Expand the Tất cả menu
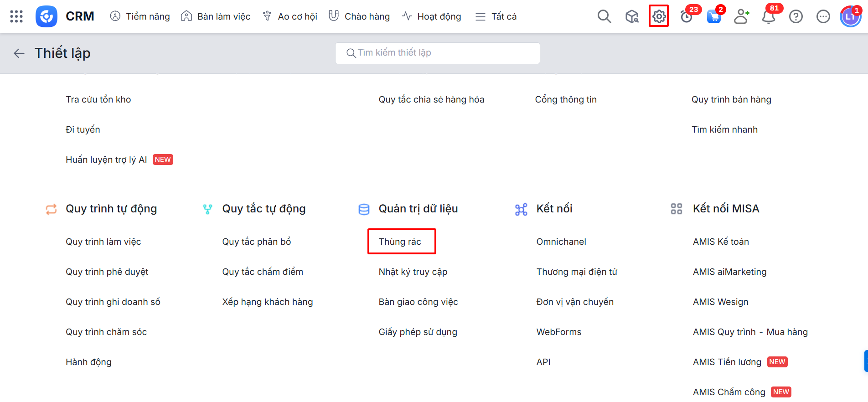Image resolution: width=868 pixels, height=402 pixels. tap(496, 16)
